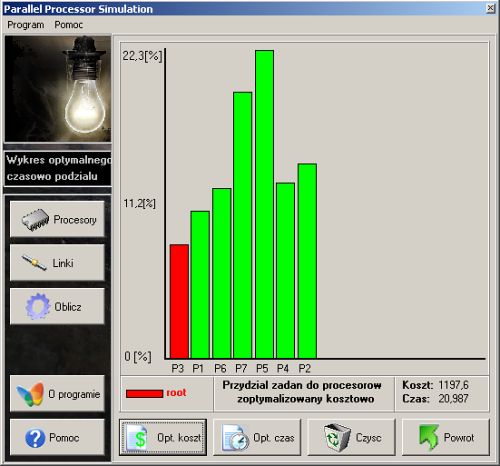The height and width of the screenshot is (466, 500).
Task: Click the gear icon on Oblicz button
Action: tap(38, 306)
